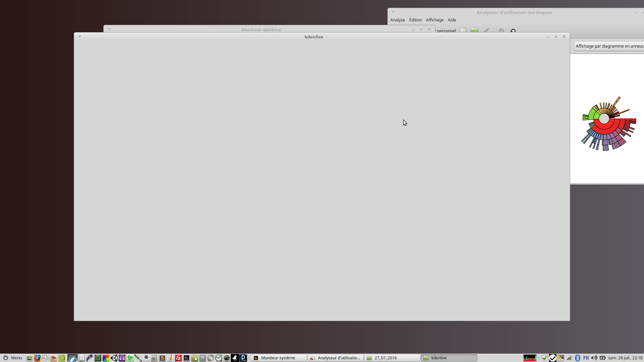
Task: Open the kdenlive window menu triangle
Action: pos(80,36)
